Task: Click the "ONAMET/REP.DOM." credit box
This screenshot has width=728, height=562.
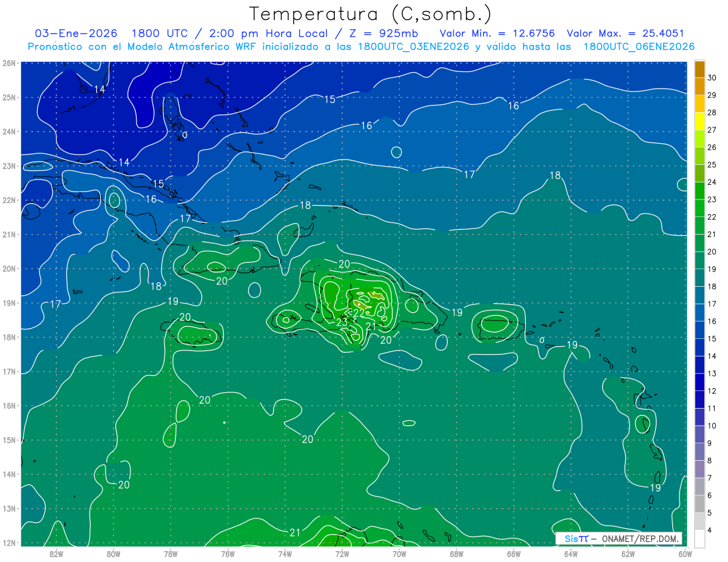Action: pyautogui.click(x=619, y=538)
